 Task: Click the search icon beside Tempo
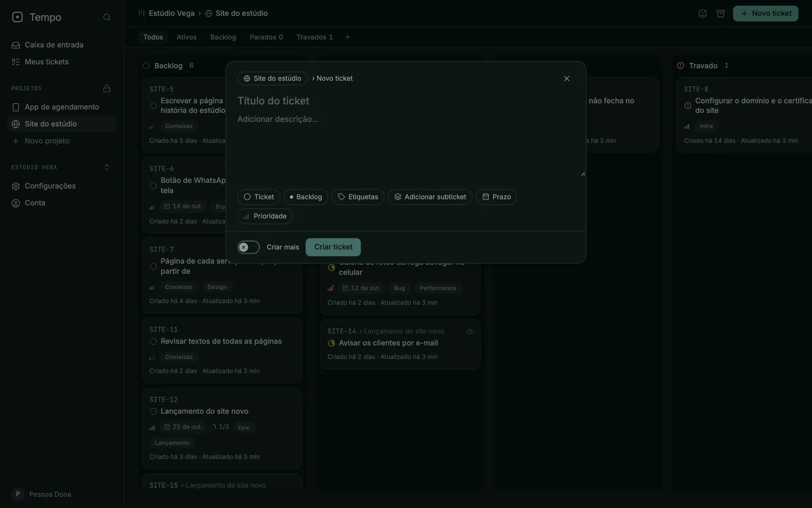(107, 17)
